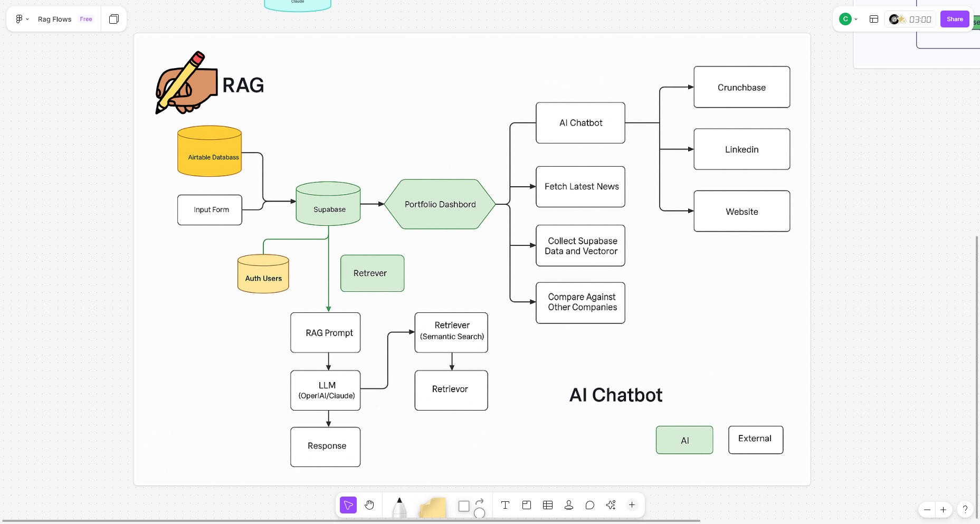Select the Compare Against Other Companies box
Viewport: 980px width, 524px height.
point(581,303)
